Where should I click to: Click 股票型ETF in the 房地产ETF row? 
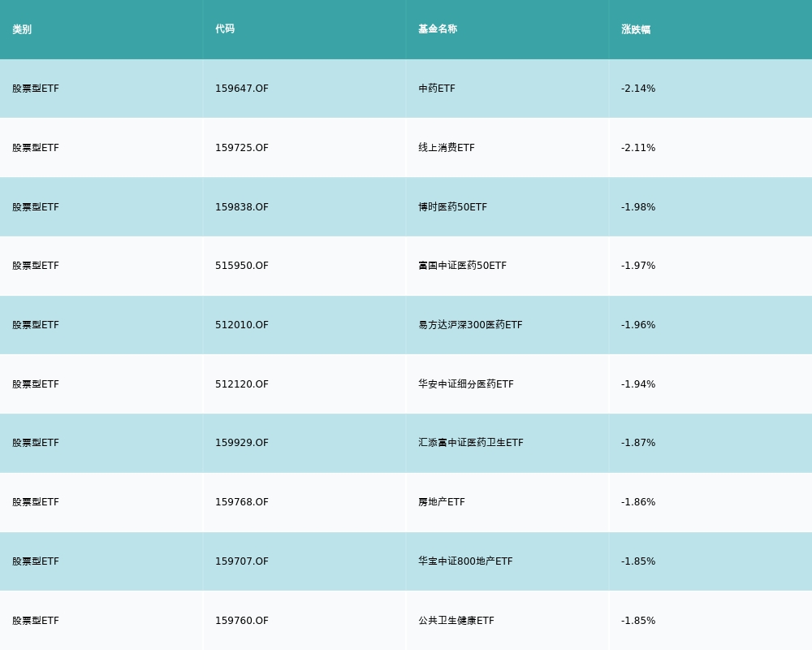[36, 502]
